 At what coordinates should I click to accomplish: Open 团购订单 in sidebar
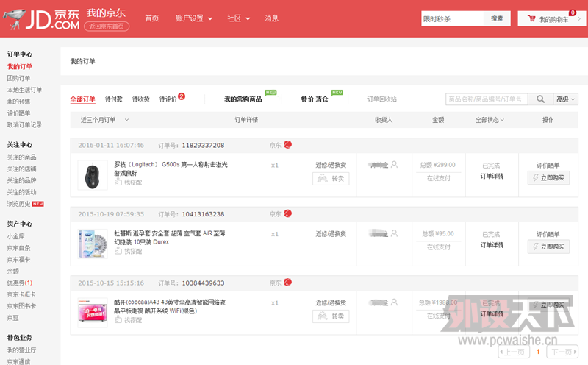[x=19, y=78]
